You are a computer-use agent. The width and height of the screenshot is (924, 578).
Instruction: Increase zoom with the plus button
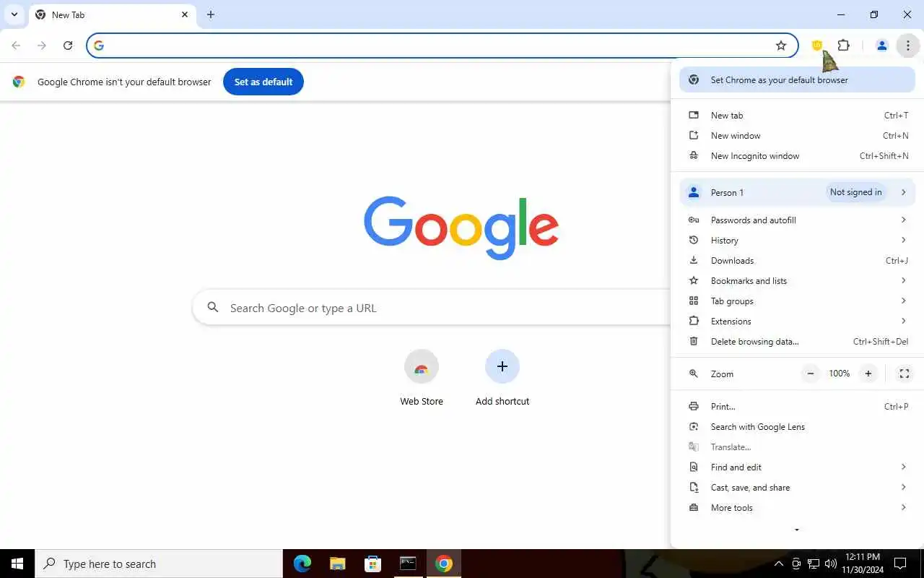click(x=868, y=374)
